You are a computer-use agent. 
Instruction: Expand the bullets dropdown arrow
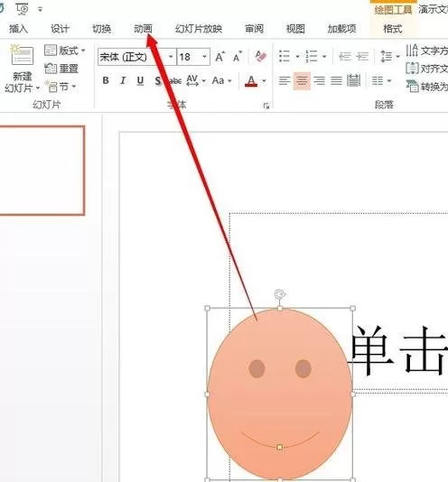tap(297, 57)
